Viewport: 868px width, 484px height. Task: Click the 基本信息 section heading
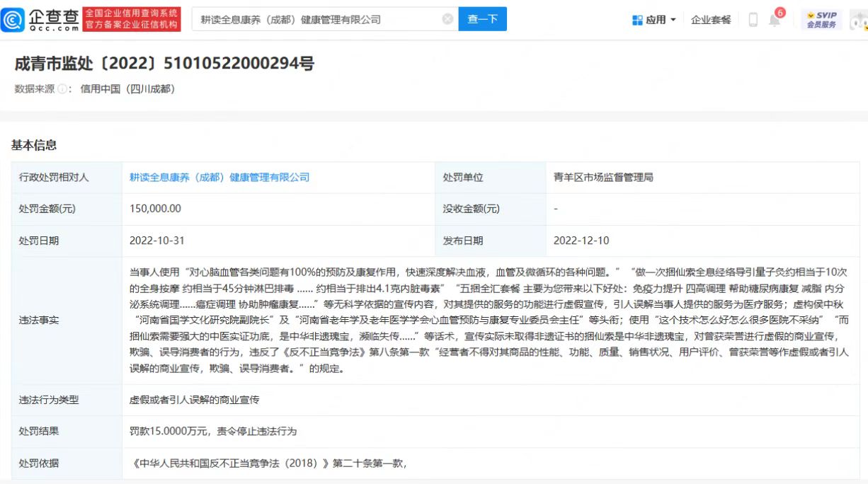tap(34, 145)
